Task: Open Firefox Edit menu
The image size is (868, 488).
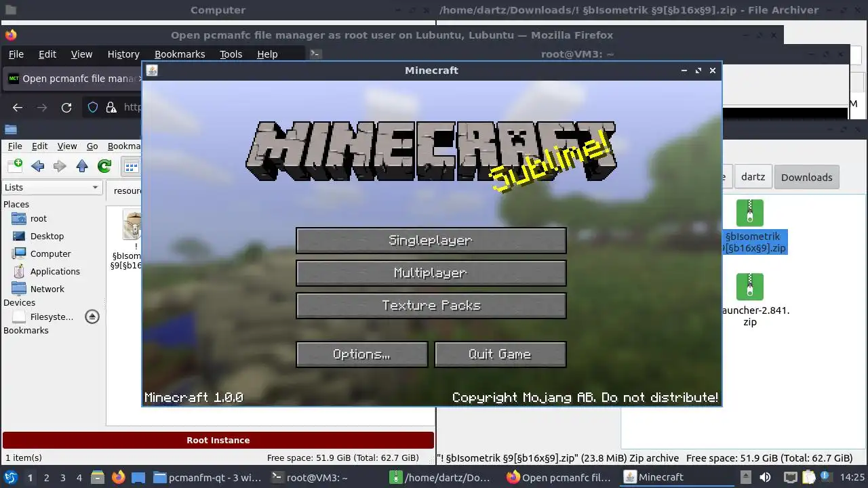Action: pos(47,54)
